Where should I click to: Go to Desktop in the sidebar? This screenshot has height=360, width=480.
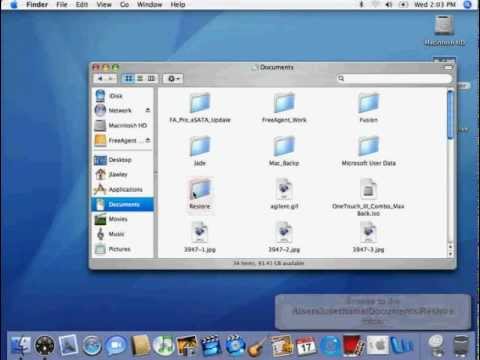(123, 160)
